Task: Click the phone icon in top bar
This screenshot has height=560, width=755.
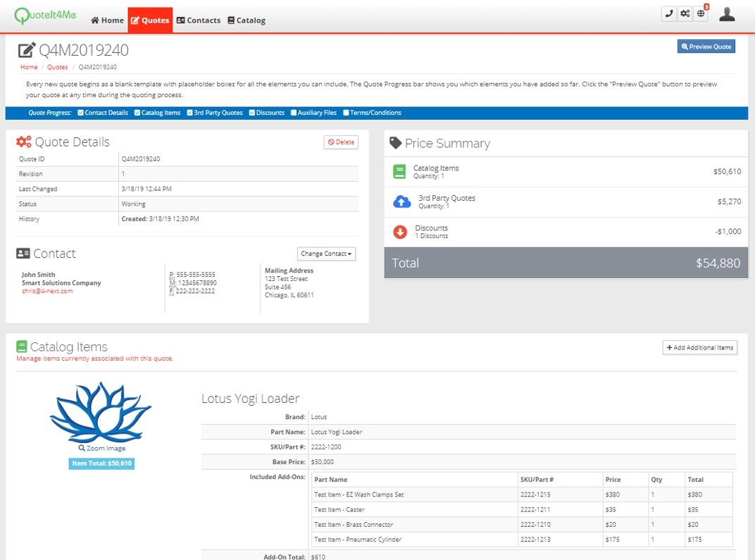Action: 668,14
